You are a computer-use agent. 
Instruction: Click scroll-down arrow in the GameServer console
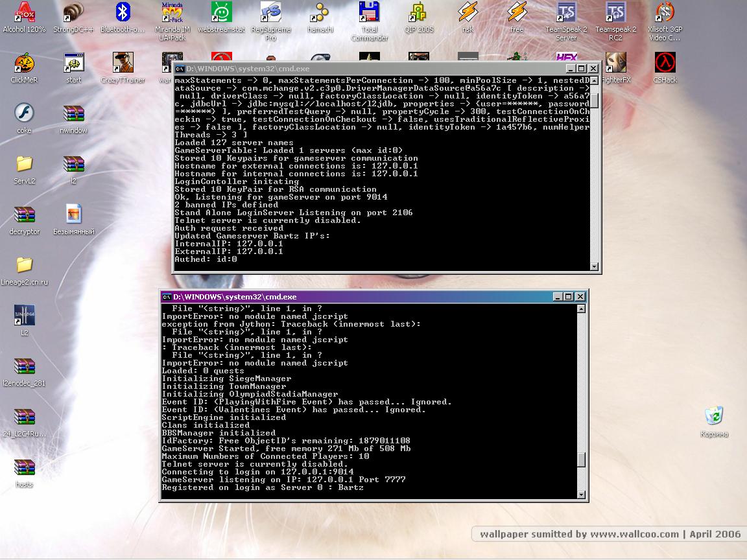pos(581,495)
